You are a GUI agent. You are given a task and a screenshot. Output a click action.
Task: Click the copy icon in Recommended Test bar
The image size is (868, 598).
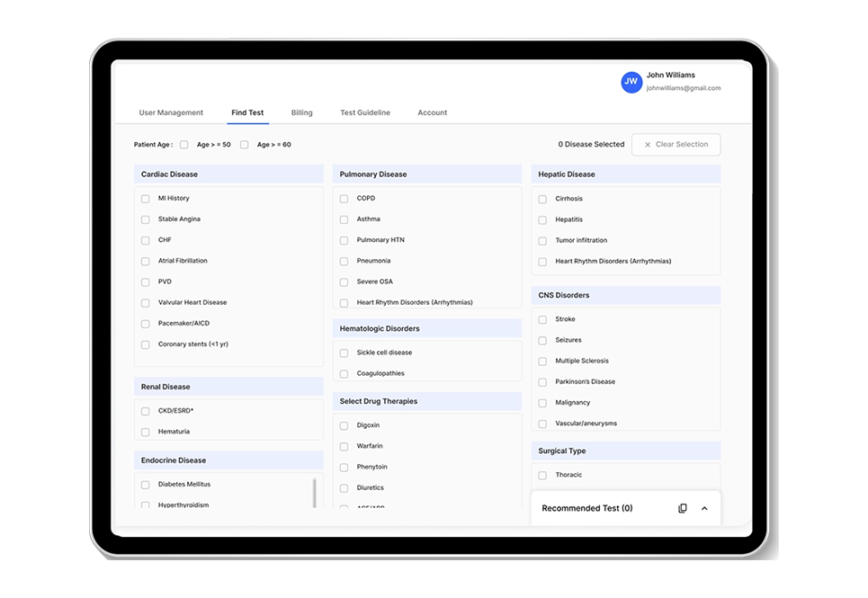(x=682, y=508)
